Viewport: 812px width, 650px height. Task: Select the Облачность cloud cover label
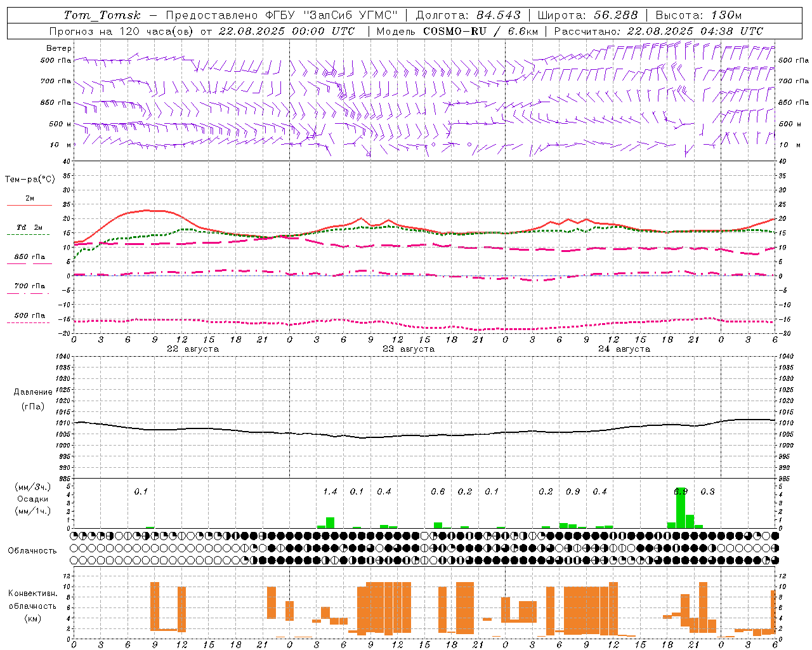[32, 550]
